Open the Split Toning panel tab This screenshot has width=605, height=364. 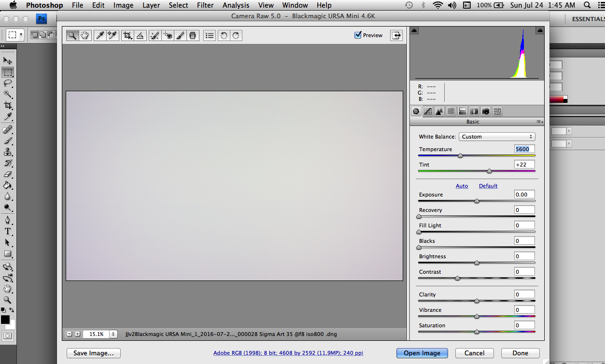click(x=462, y=112)
